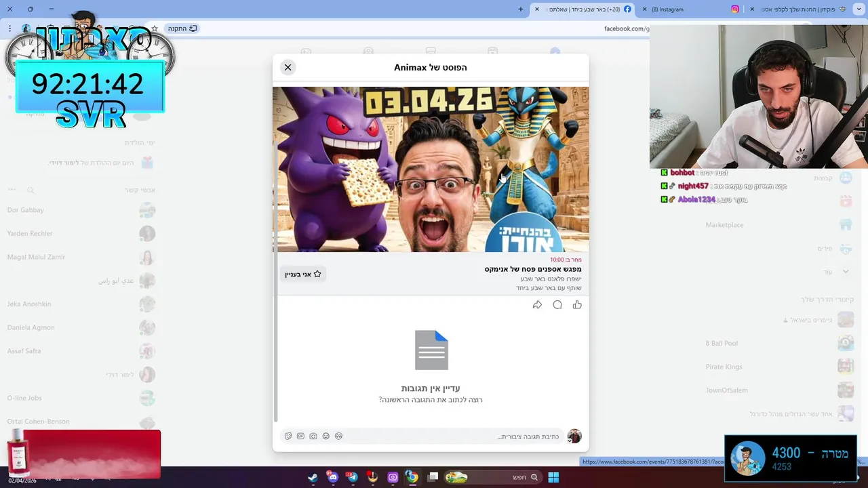Search contacts with magnifier icon

tap(31, 190)
